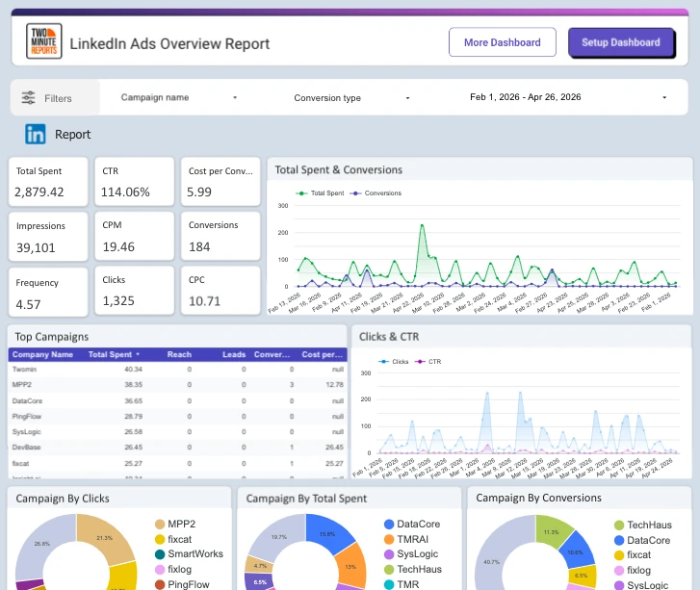700x590 pixels.
Task: Click the Reach column header
Action: click(x=179, y=354)
